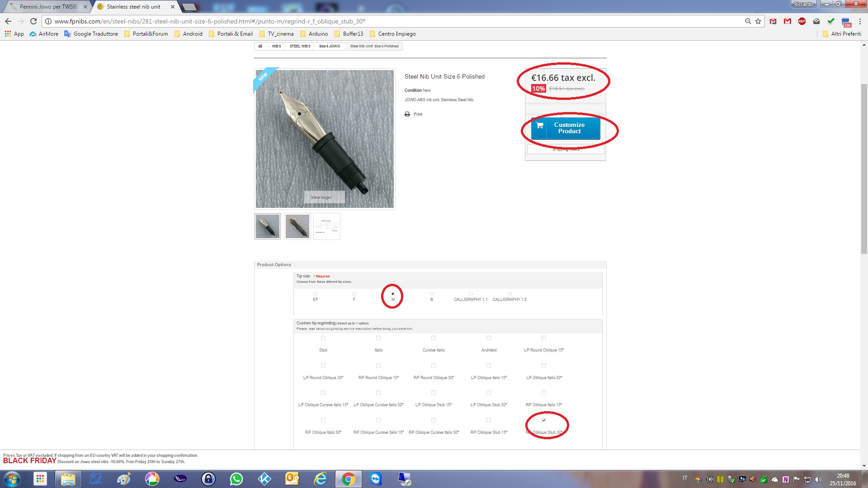Image resolution: width=868 pixels, height=488 pixels.
Task: Click the home breadcrumb icon
Action: [x=260, y=46]
